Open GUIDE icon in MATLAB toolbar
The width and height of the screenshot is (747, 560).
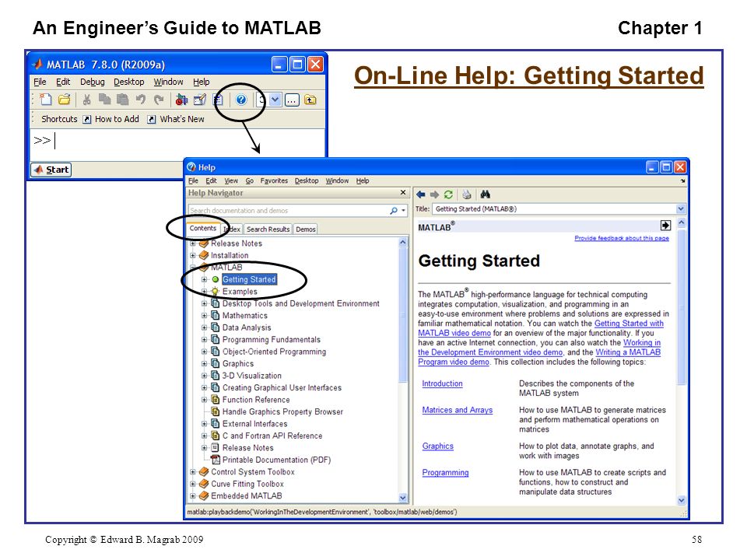coord(200,100)
